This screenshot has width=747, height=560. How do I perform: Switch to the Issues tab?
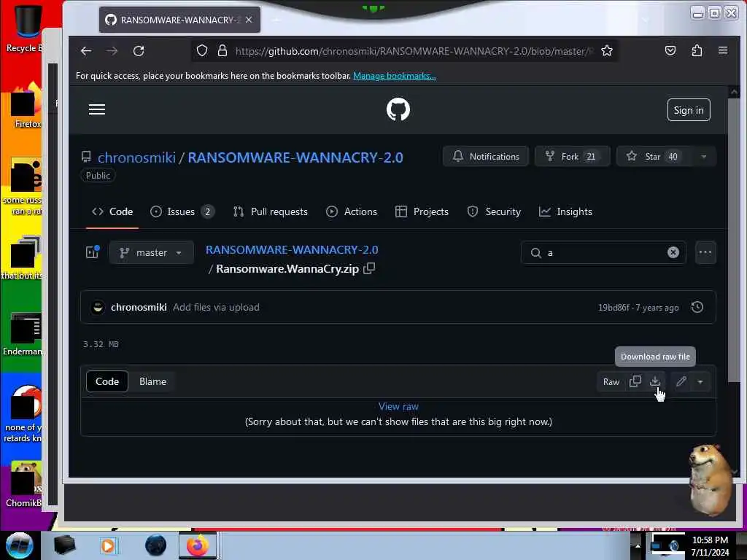182,211
